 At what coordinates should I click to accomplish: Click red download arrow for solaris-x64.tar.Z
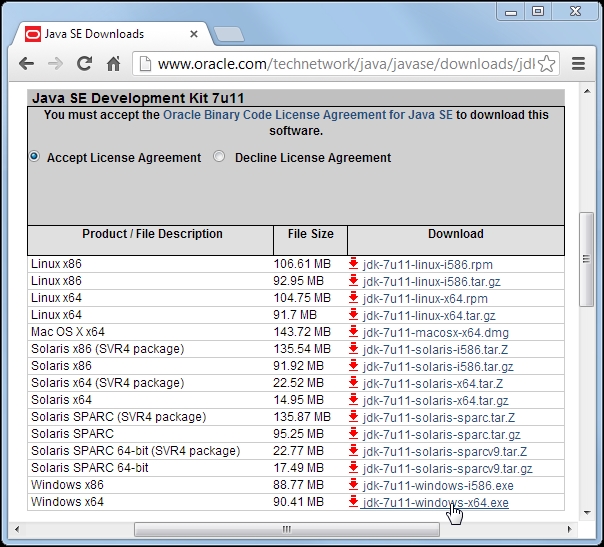pyautogui.click(x=353, y=383)
